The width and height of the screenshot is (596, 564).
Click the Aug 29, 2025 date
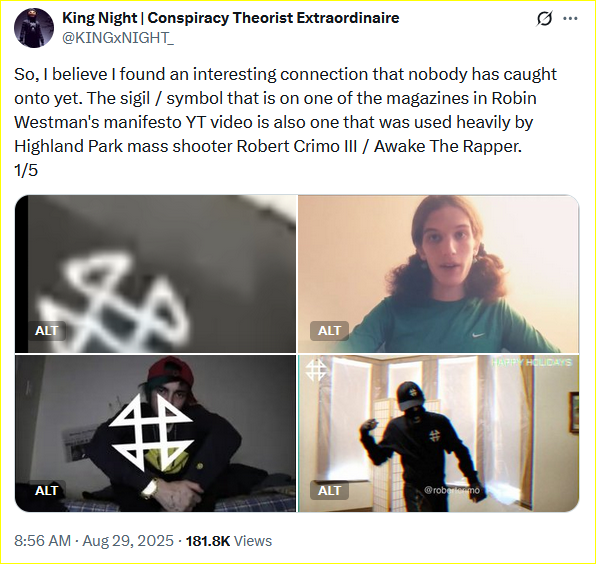(x=128, y=541)
